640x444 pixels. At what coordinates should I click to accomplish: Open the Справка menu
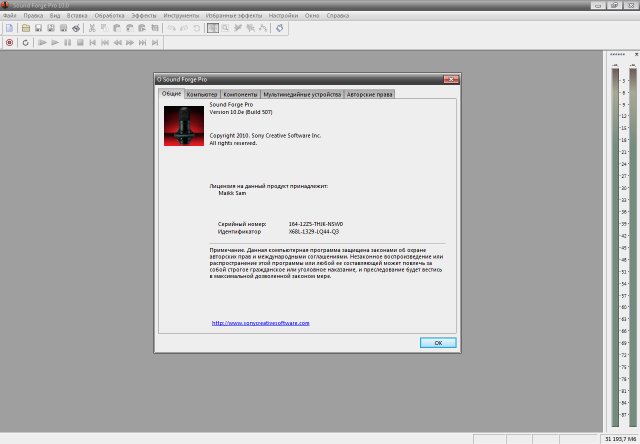coord(337,16)
